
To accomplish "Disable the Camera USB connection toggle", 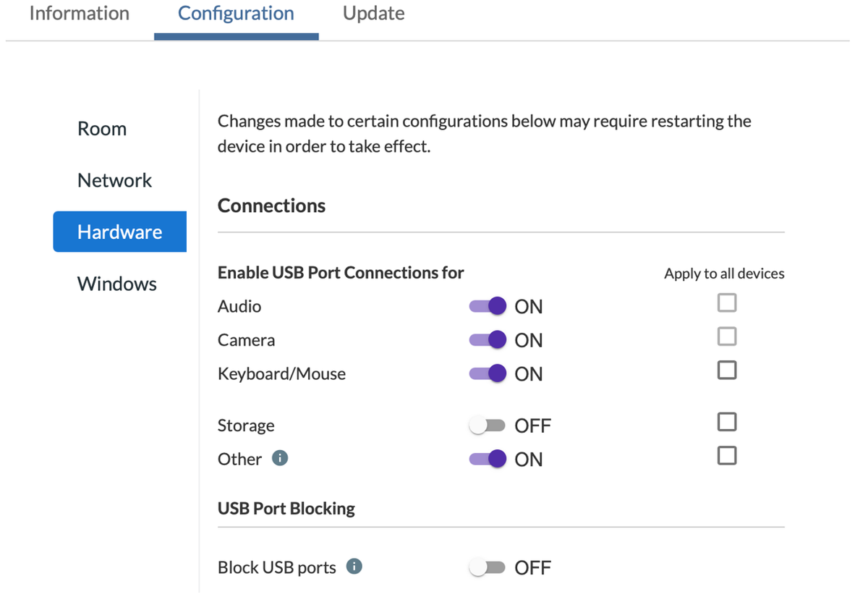I will tap(488, 339).
